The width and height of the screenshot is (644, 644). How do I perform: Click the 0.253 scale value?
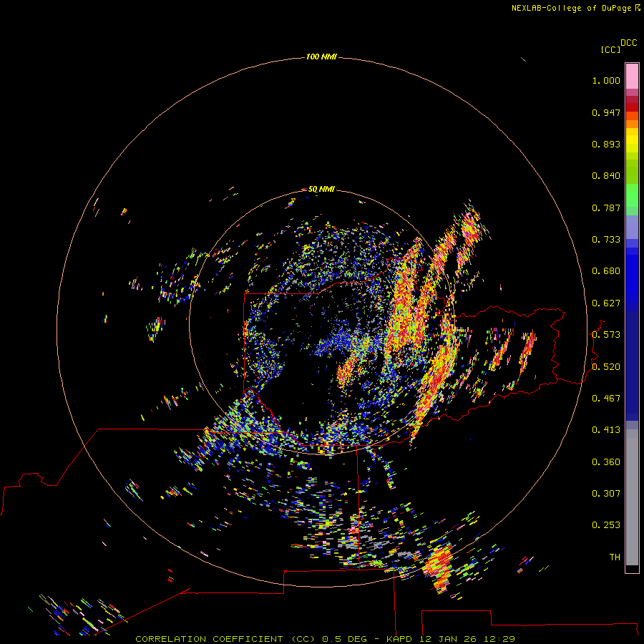[606, 525]
